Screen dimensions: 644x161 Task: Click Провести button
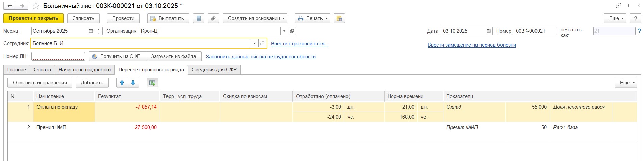(x=123, y=18)
